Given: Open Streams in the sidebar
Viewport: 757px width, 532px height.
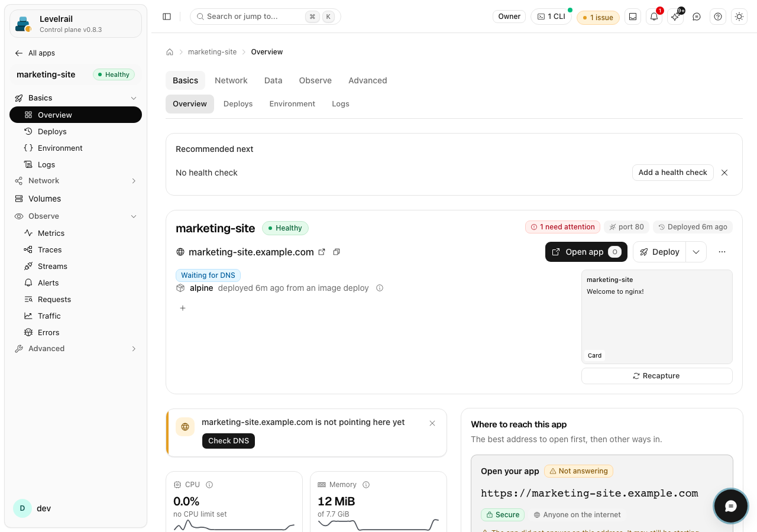Looking at the screenshot, I should 76,267.
